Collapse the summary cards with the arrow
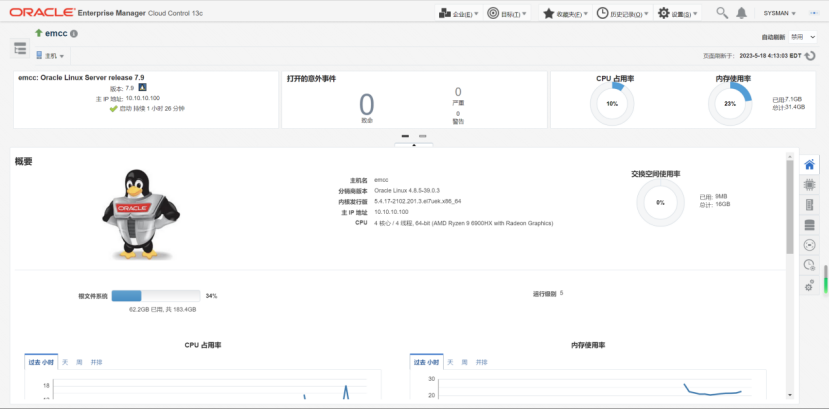The width and height of the screenshot is (830, 409). tap(414, 144)
